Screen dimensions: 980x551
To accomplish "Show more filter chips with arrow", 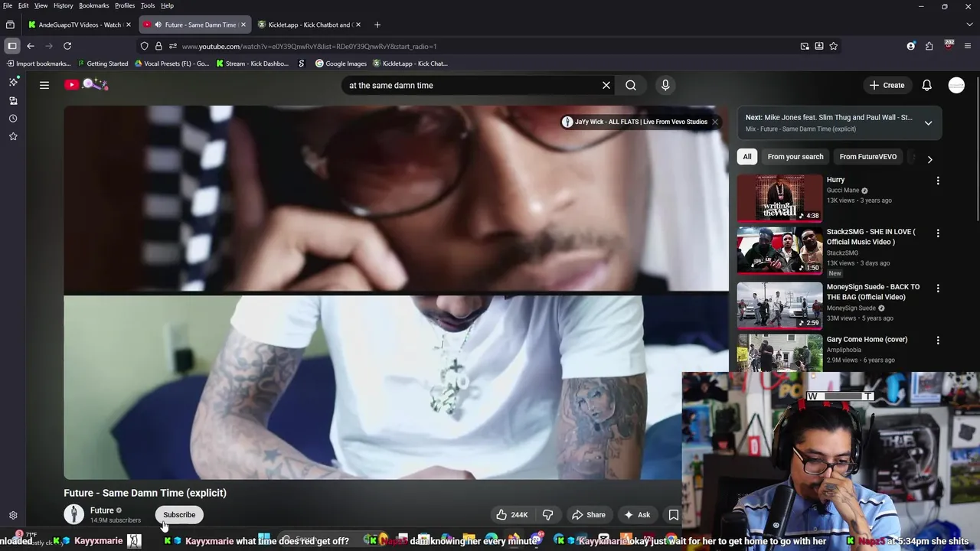I will [x=929, y=159].
